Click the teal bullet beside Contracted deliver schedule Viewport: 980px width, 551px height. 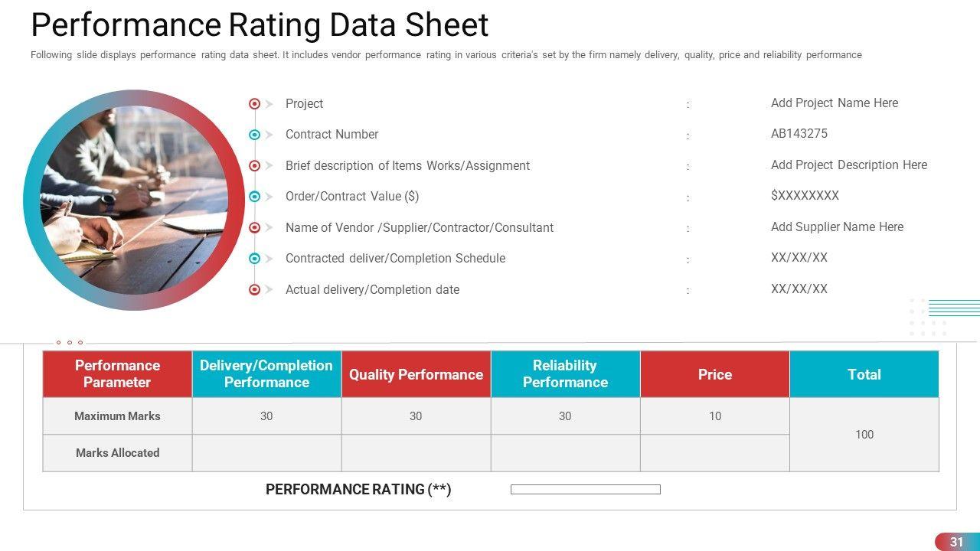click(254, 259)
